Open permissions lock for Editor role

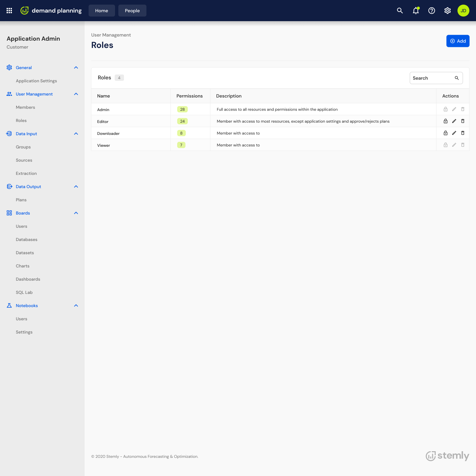446,121
